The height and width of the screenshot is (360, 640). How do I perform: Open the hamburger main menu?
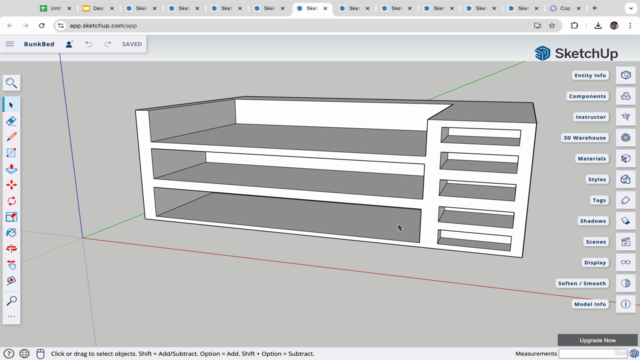pyautogui.click(x=10, y=44)
